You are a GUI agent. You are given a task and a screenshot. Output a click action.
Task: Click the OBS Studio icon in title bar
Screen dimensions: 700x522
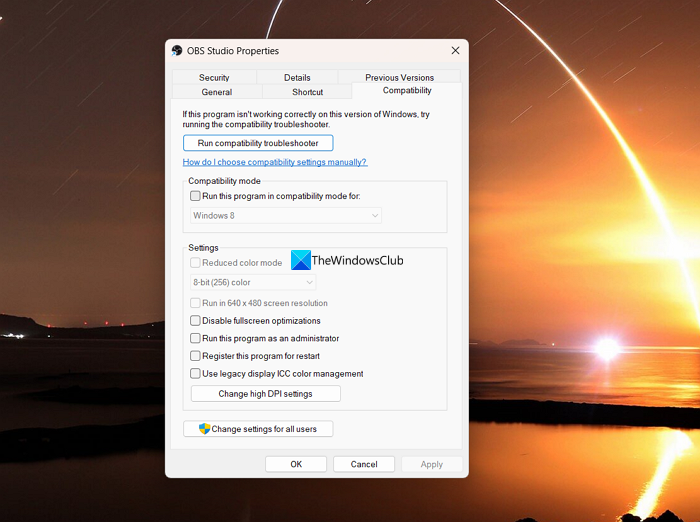tap(177, 50)
